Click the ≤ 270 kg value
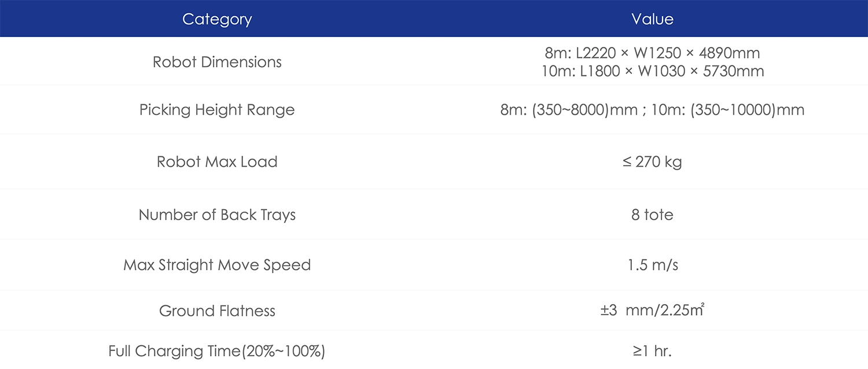Screen dimensions: 868x369 click(652, 162)
